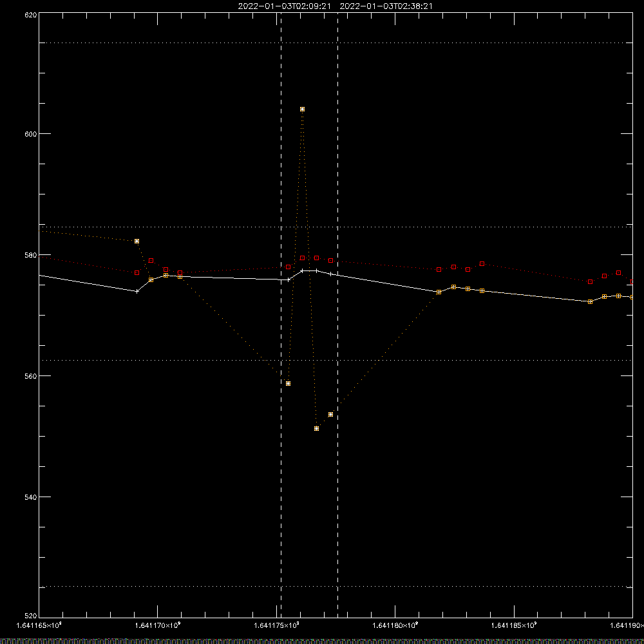The height and width of the screenshot is (644, 644).
Task: Click the x-axis label 1.641185×10⁹
Action: coord(514,625)
